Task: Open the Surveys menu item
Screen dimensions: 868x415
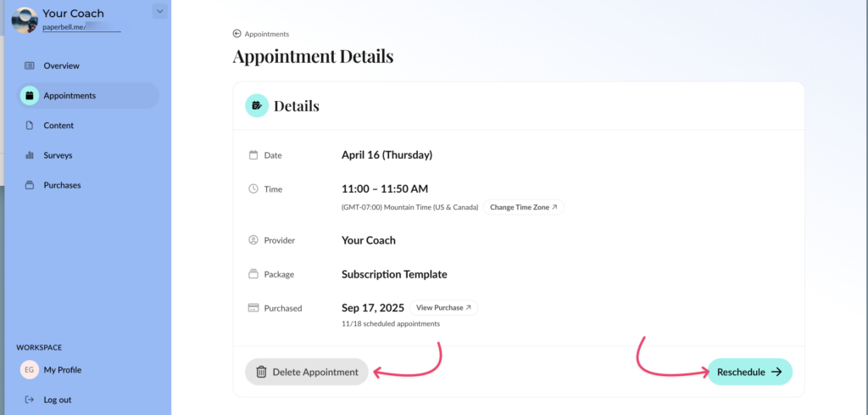Action: point(58,155)
